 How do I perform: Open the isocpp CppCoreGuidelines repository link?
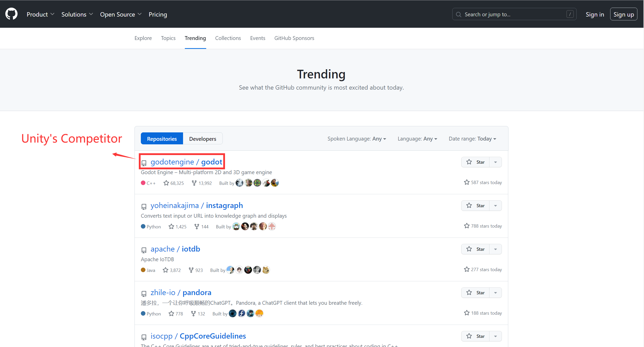coord(198,336)
